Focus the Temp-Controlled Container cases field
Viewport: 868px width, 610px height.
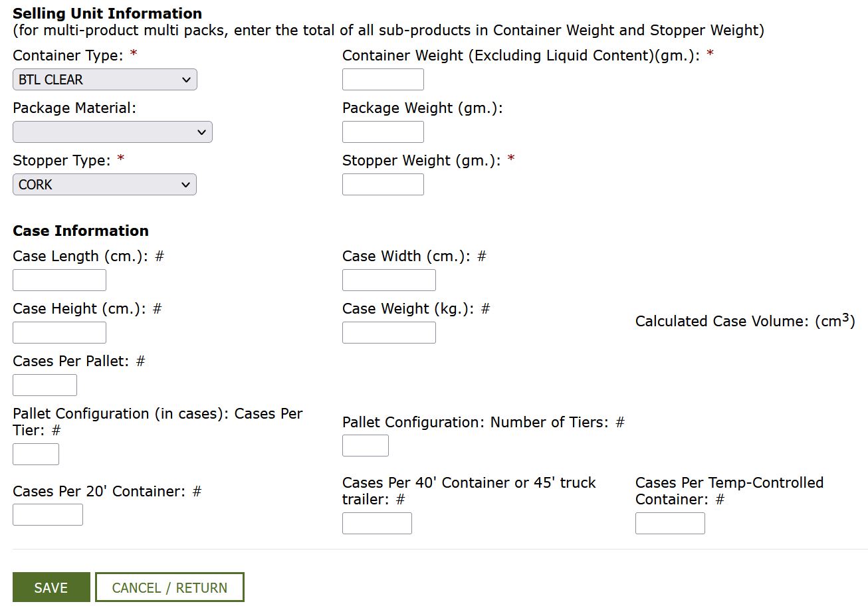tap(670, 524)
